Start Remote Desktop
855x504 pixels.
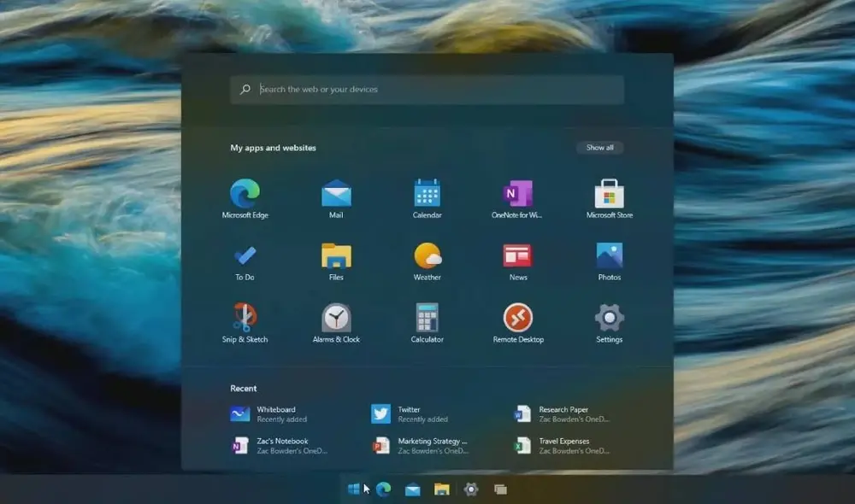pos(517,319)
